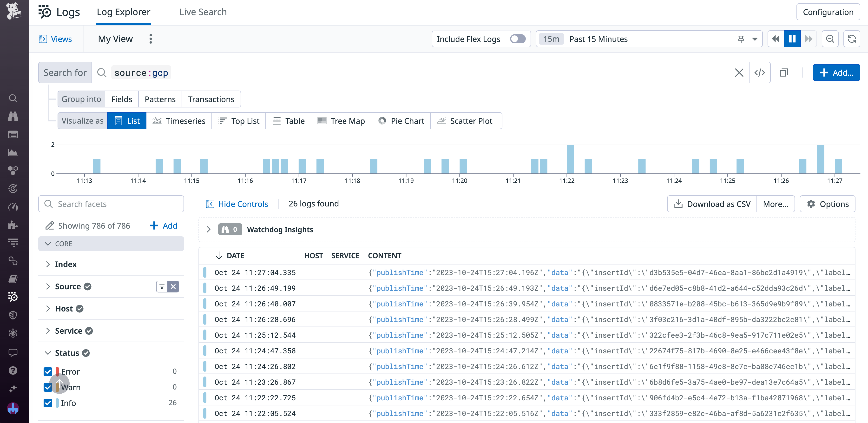This screenshot has height=423, width=868.
Task: Select the puzzle-piece Integrations icon in sidebar
Action: click(13, 225)
